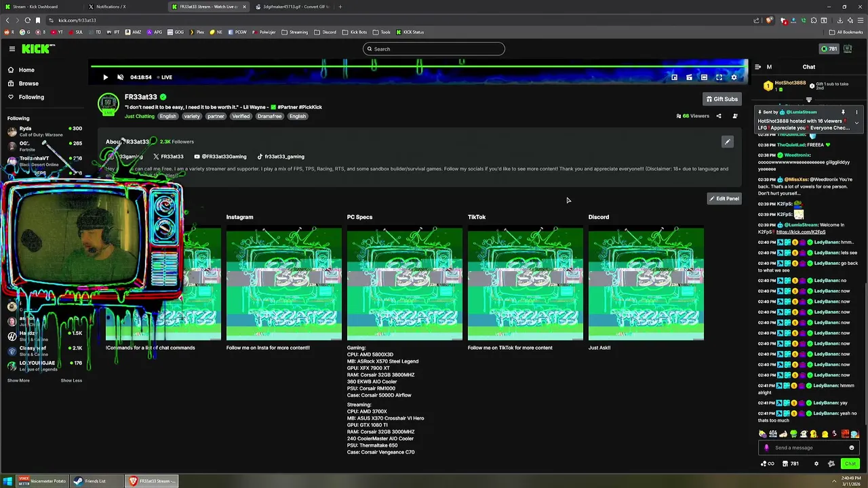The width and height of the screenshot is (868, 488).
Task: Reload the page
Action: pos(27,20)
